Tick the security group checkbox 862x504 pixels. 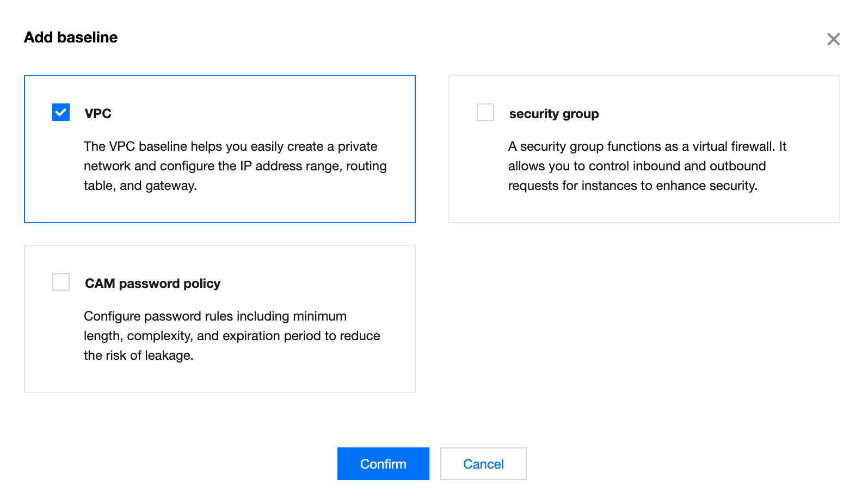[x=485, y=112]
